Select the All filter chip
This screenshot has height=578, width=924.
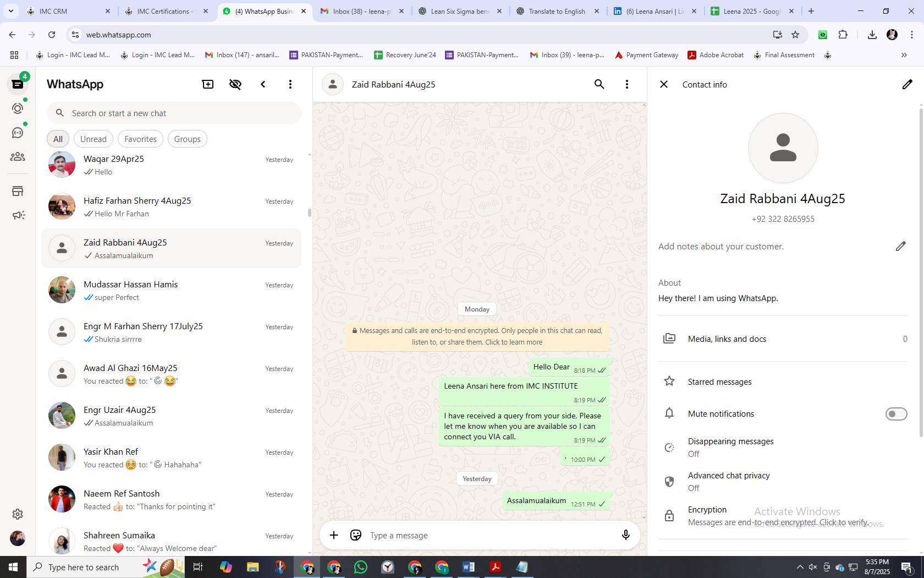tap(58, 139)
